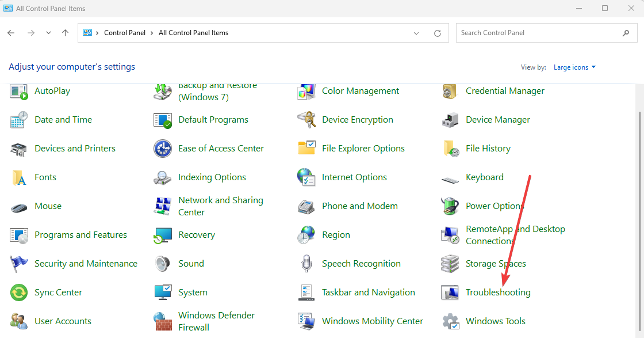Click the vertical scrollbar thumb

coord(641,220)
